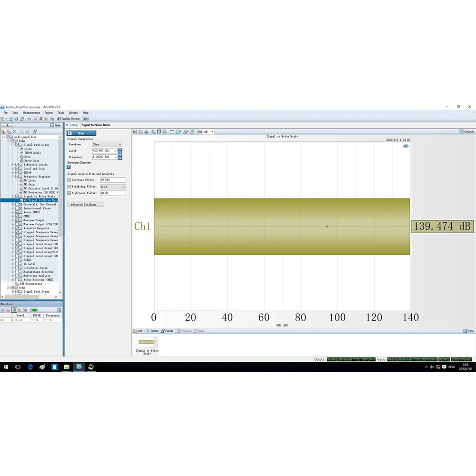Screen dimensions: 476x476
Task: Click the blue X delete icon in navigator toolbar
Action: pos(14,131)
